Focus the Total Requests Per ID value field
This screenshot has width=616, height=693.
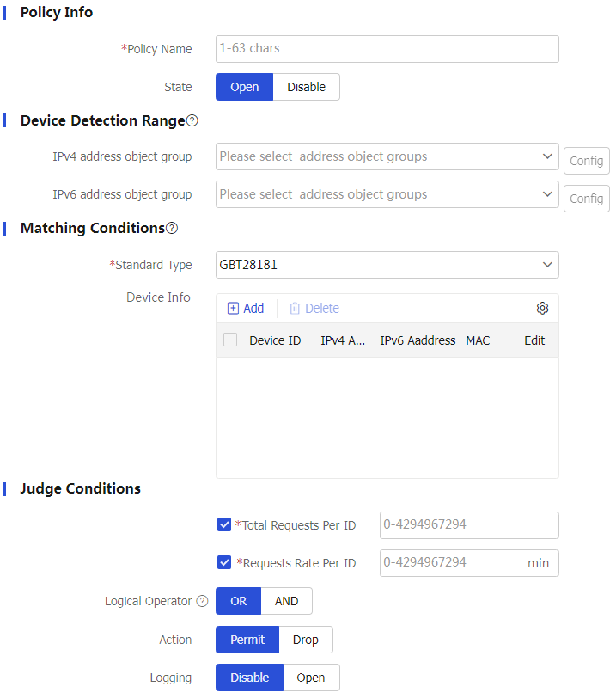pos(468,524)
